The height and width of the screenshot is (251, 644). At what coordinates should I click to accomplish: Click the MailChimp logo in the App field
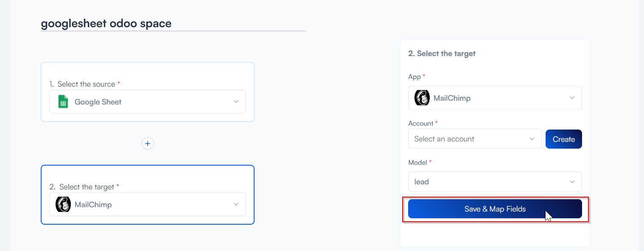[x=422, y=98]
